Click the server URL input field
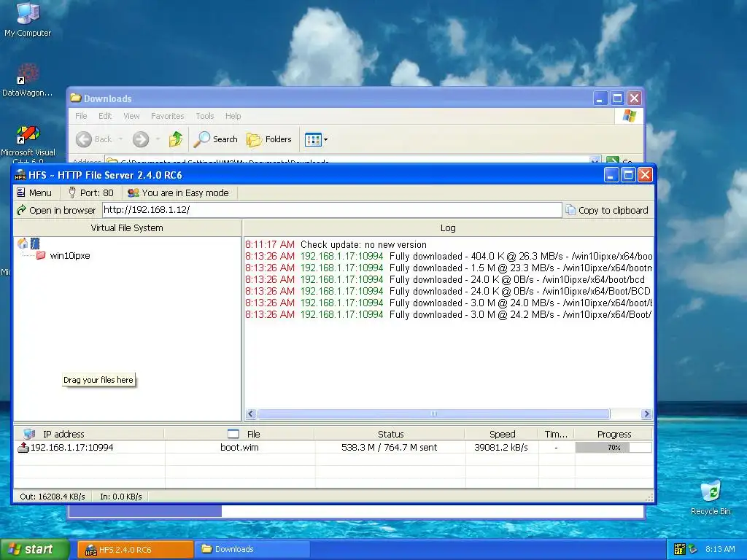 tap(332, 210)
